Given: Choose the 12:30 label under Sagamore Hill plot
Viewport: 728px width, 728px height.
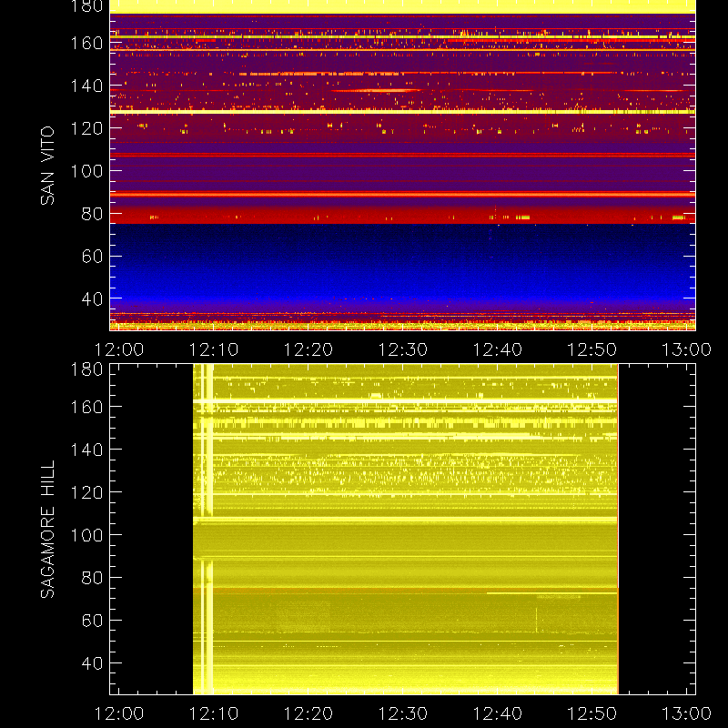Looking at the screenshot, I should [x=402, y=713].
